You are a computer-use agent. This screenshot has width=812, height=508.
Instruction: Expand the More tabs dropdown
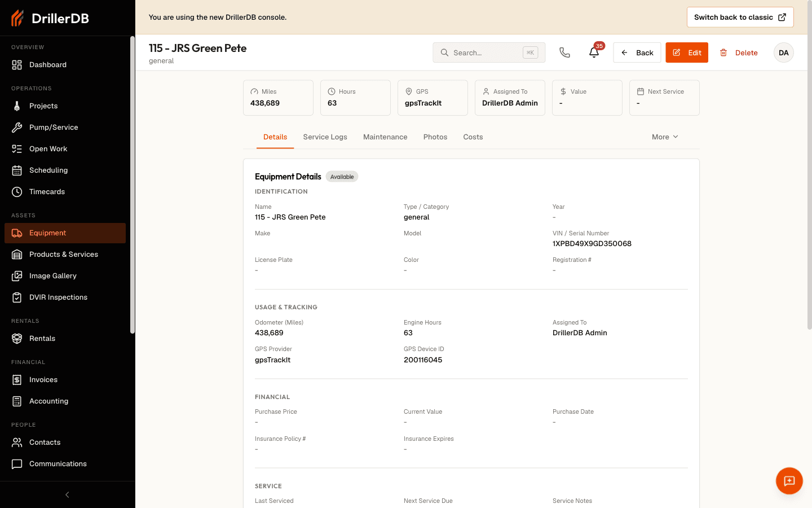(665, 137)
